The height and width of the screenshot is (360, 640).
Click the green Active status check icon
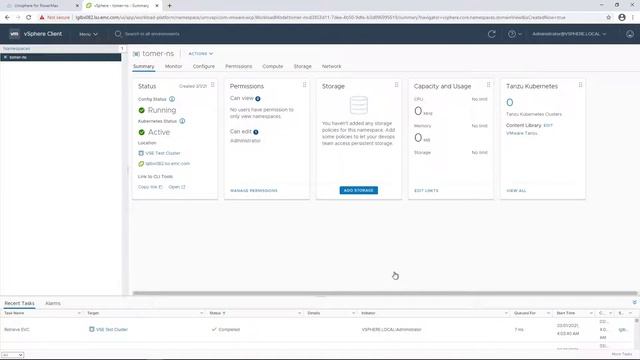142,132
